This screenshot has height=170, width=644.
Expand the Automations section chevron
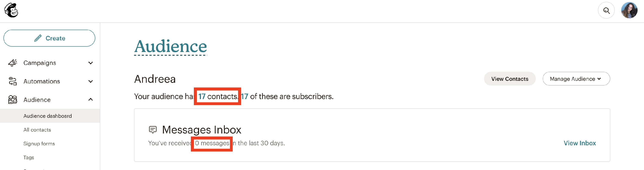click(x=91, y=81)
